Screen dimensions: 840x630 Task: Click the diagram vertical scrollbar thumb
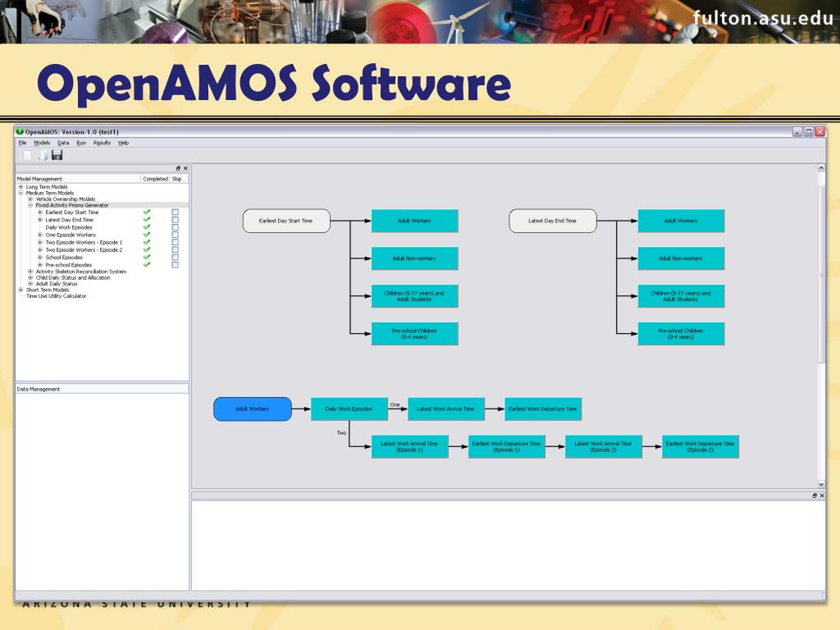pos(820,273)
